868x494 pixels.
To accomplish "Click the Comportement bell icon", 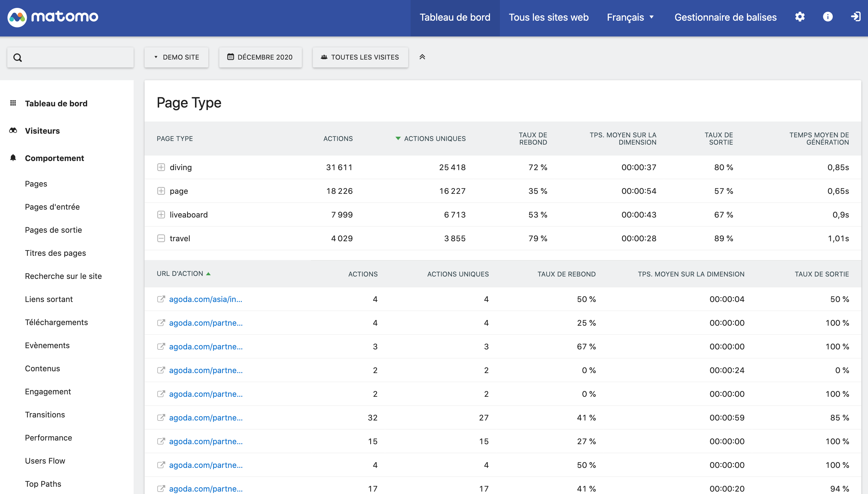I will click(13, 158).
